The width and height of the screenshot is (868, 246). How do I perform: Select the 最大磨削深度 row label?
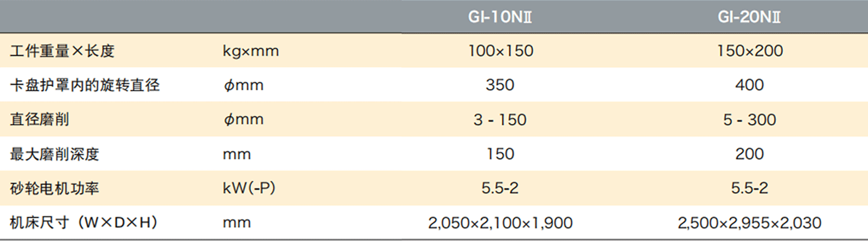tap(54, 154)
